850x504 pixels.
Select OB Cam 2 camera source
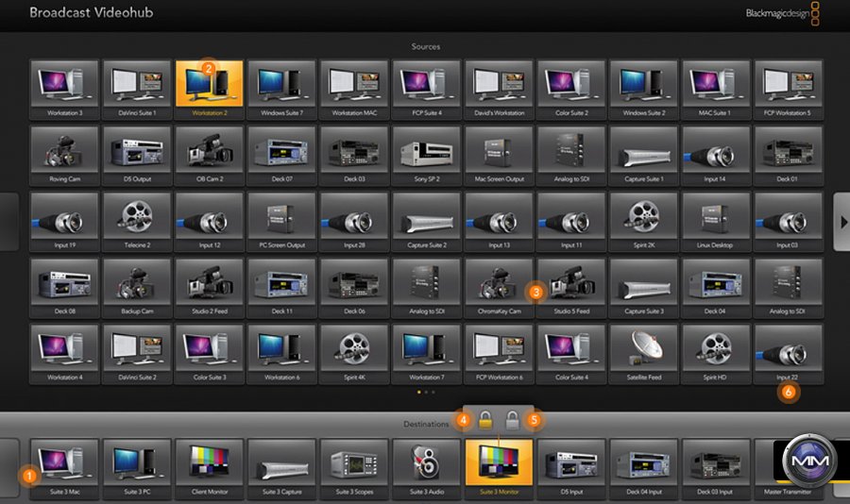(x=210, y=156)
